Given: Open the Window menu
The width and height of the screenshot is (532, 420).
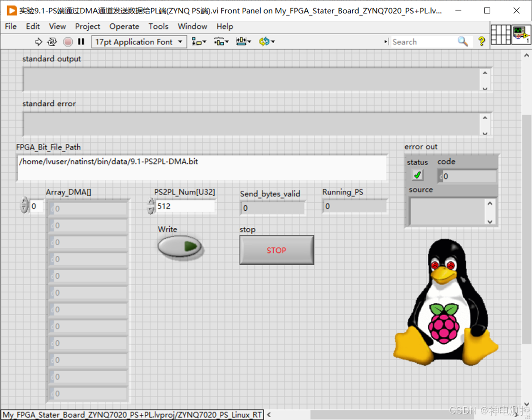Looking at the screenshot, I should pyautogui.click(x=193, y=27).
